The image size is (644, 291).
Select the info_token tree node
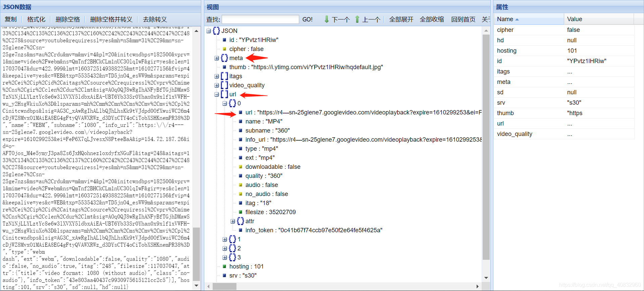[x=314, y=230]
